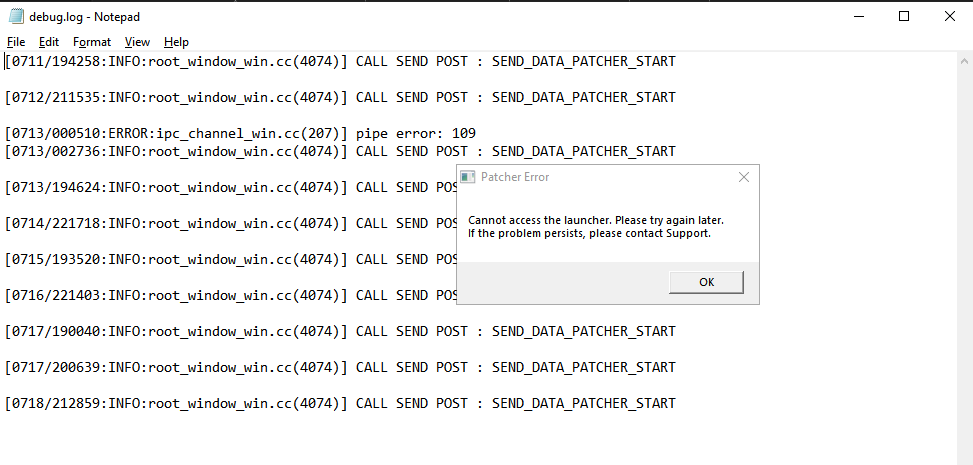The image size is (973, 465).
Task: Open the File menu
Action: pos(16,42)
